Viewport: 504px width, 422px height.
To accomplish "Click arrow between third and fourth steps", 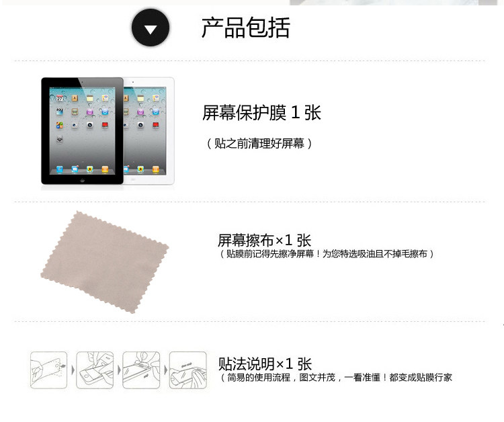I will coord(165,370).
